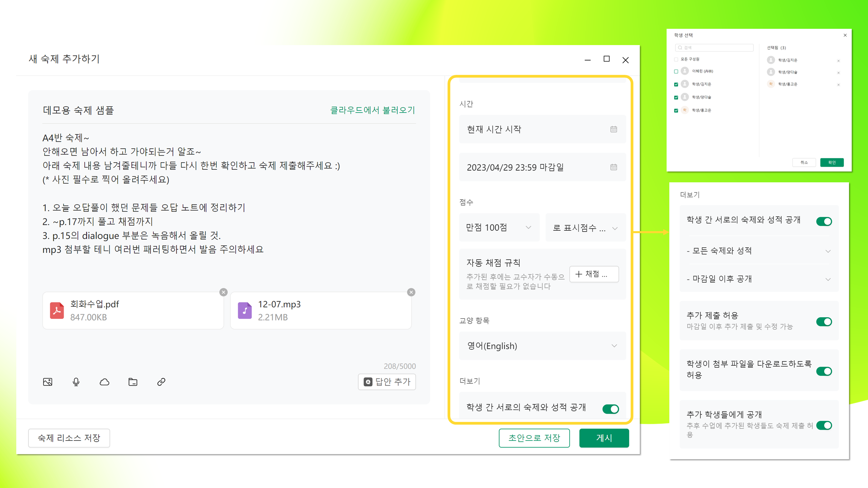Close the 학생 선택 dialog with X

(x=845, y=35)
